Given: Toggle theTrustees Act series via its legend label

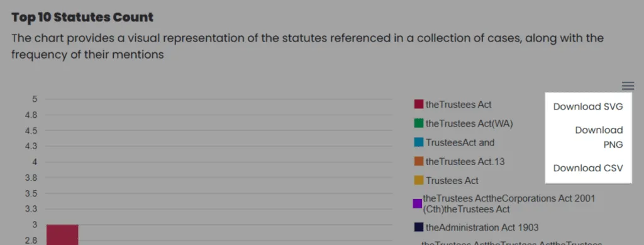Looking at the screenshot, I should pos(458,105).
